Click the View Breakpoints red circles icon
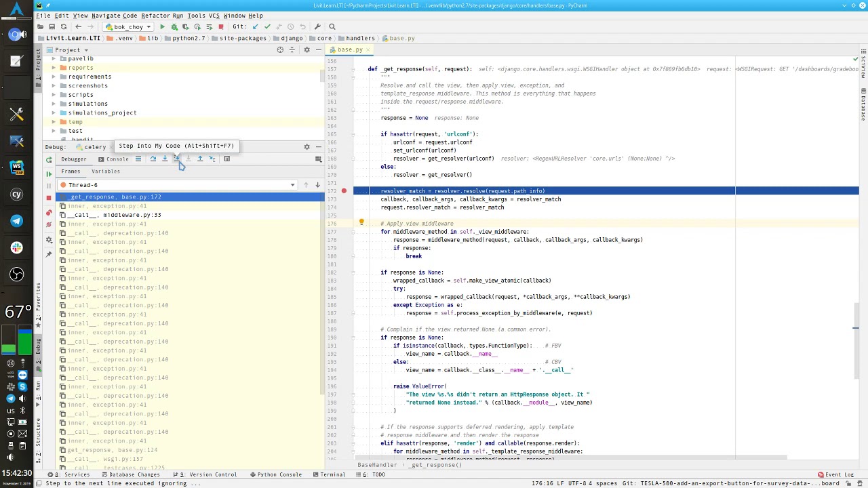Image resolution: width=868 pixels, height=488 pixels. coord(49,212)
